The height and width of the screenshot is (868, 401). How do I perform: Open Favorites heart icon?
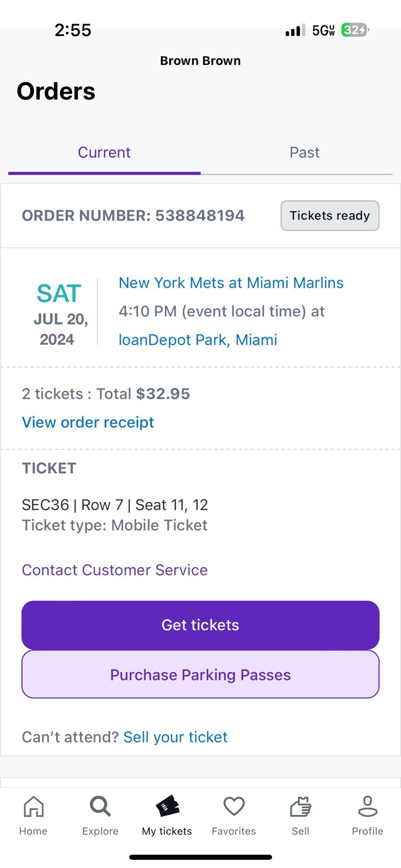coord(234,807)
